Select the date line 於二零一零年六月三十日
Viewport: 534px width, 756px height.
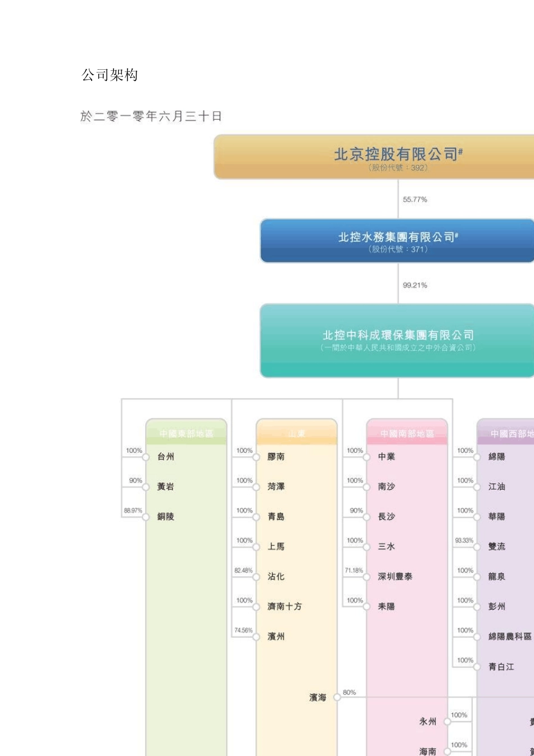[151, 116]
